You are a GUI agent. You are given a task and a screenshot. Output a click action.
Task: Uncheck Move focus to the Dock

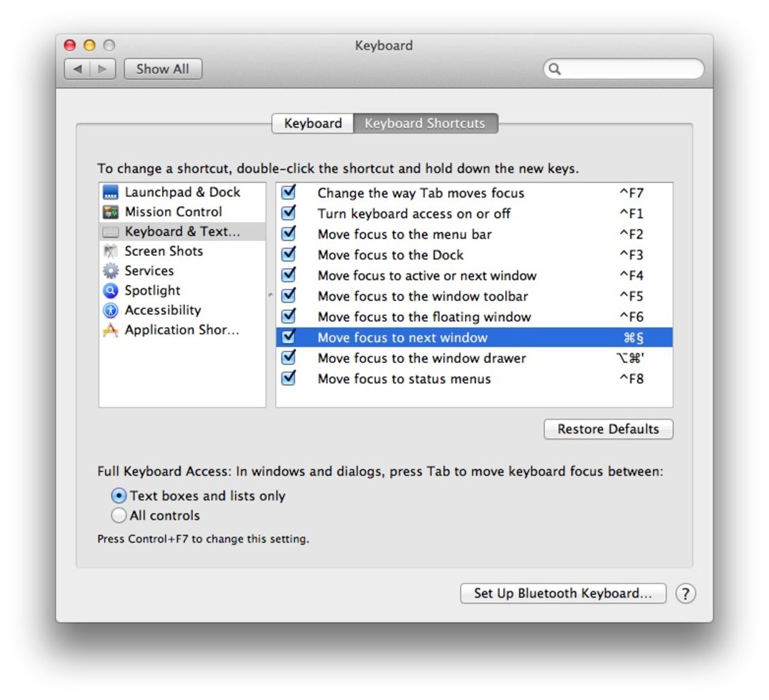point(289,254)
